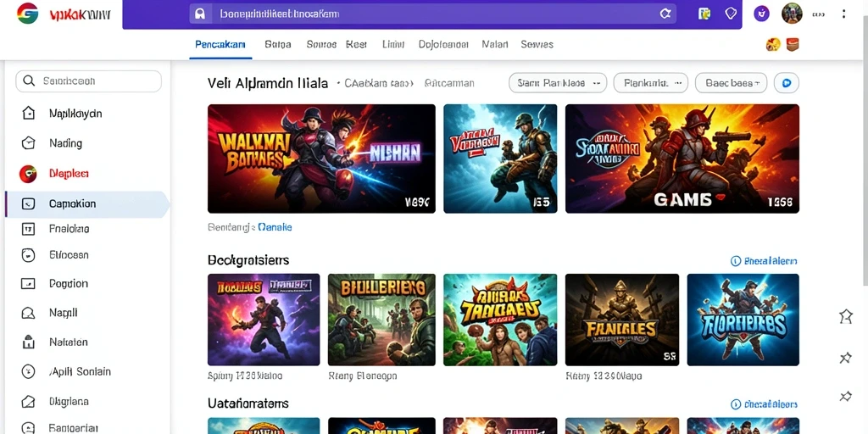Open Mapikoydn in the sidebar
Screen dimensions: 868x434
[x=75, y=114]
